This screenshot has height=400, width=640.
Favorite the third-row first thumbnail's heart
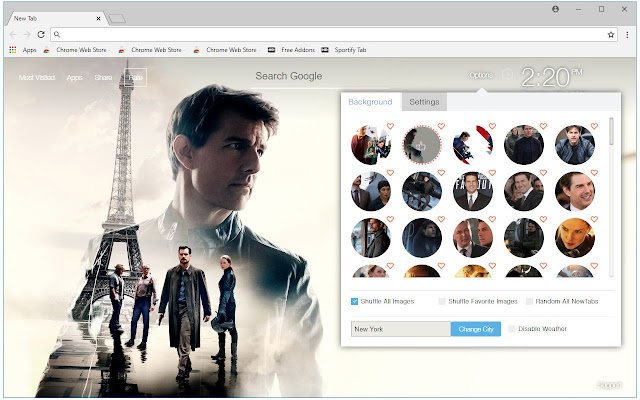[x=391, y=219]
